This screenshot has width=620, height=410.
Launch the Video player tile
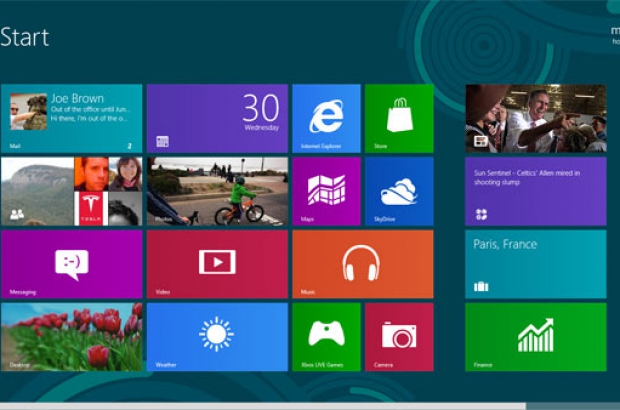point(217,264)
